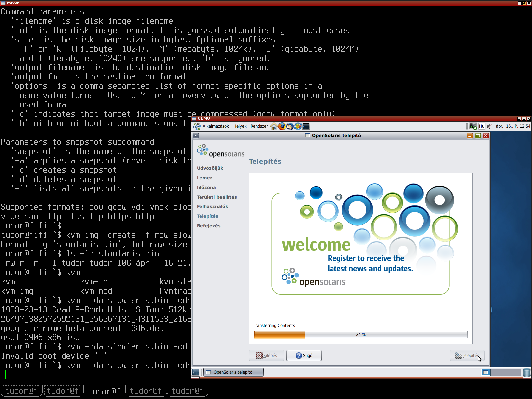Open the home folder launcher icon
This screenshot has height=399, width=532.
[274, 126]
